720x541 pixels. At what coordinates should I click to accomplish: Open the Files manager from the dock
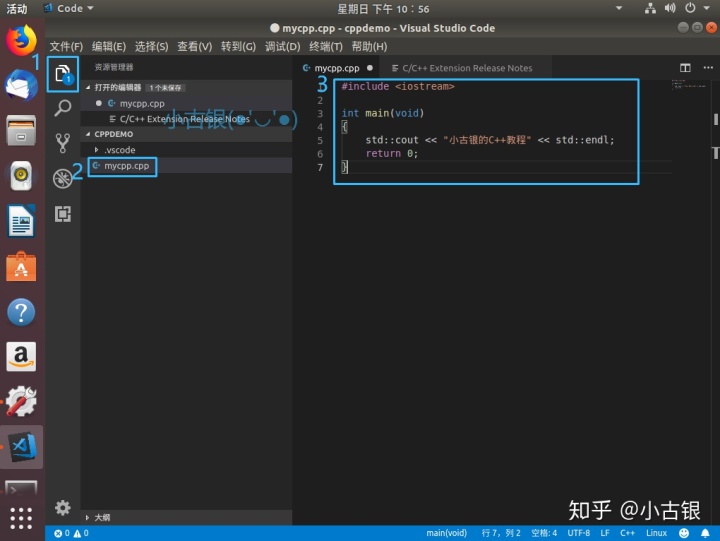pyautogui.click(x=21, y=130)
